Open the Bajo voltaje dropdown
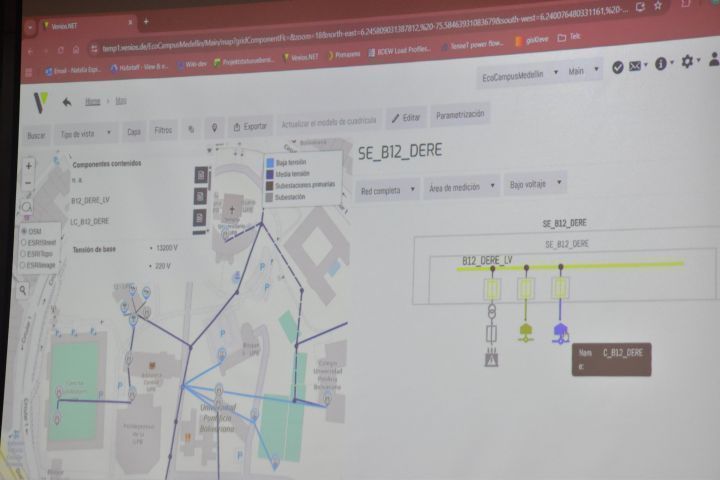Viewport: 720px width, 480px height. click(x=536, y=185)
